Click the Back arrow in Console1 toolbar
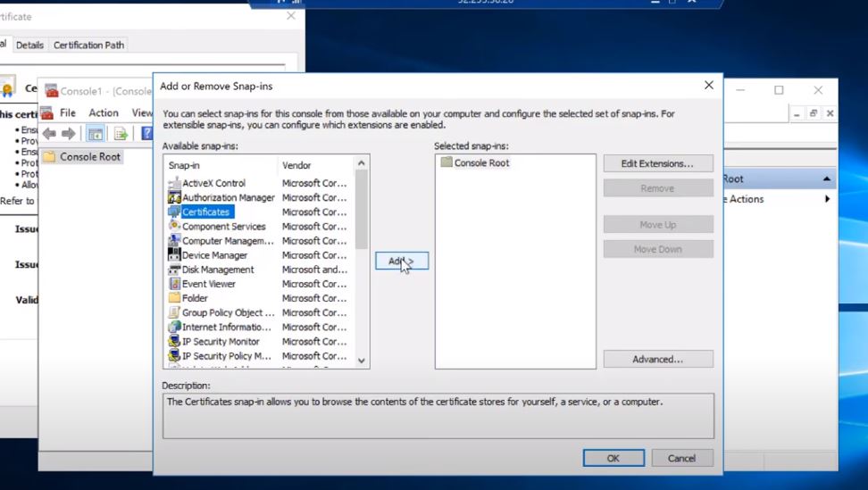 click(49, 133)
